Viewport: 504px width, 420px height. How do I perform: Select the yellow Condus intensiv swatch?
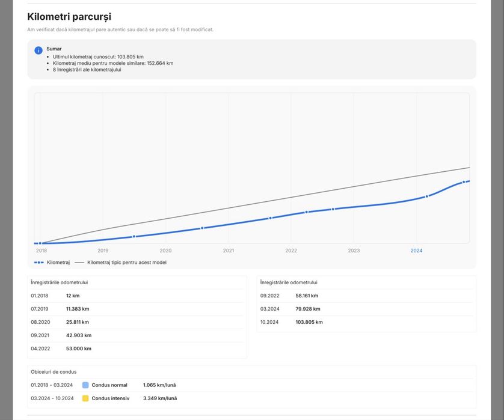[x=85, y=398]
